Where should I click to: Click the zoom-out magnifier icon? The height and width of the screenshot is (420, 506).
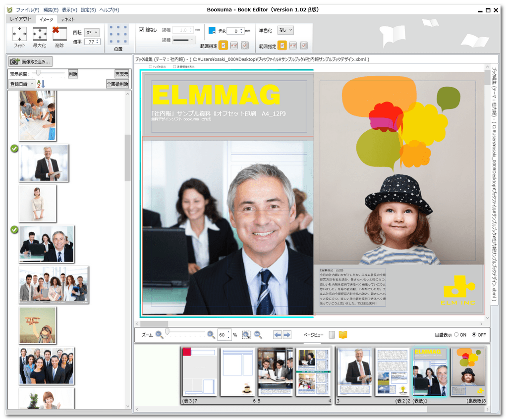click(x=159, y=335)
